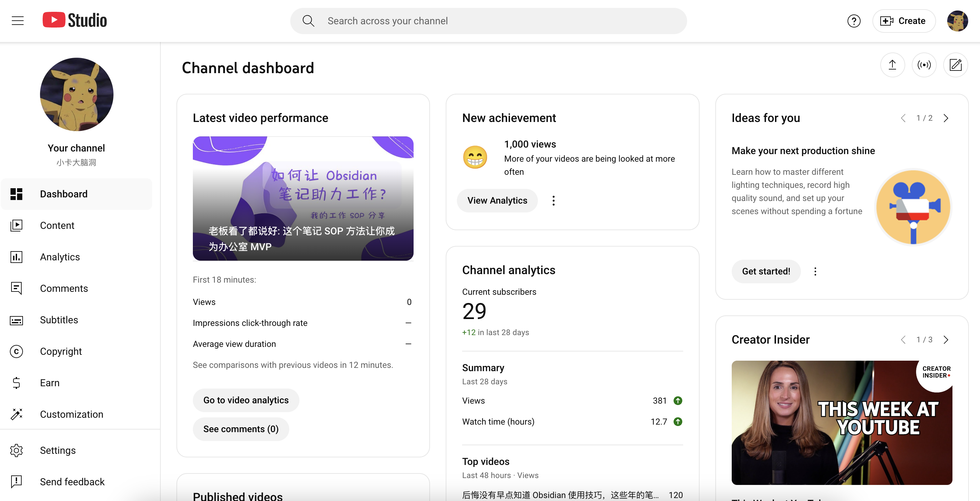Viewport: 980px width, 501px height.
Task: Click the +12 in last 28 days text
Action: pyautogui.click(x=495, y=332)
